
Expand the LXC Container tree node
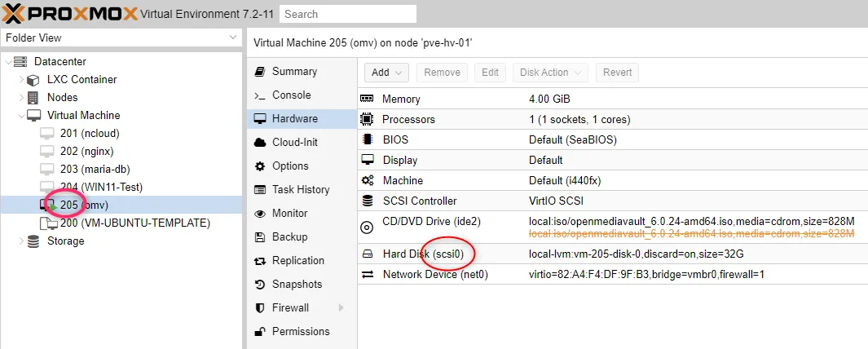coord(21,80)
